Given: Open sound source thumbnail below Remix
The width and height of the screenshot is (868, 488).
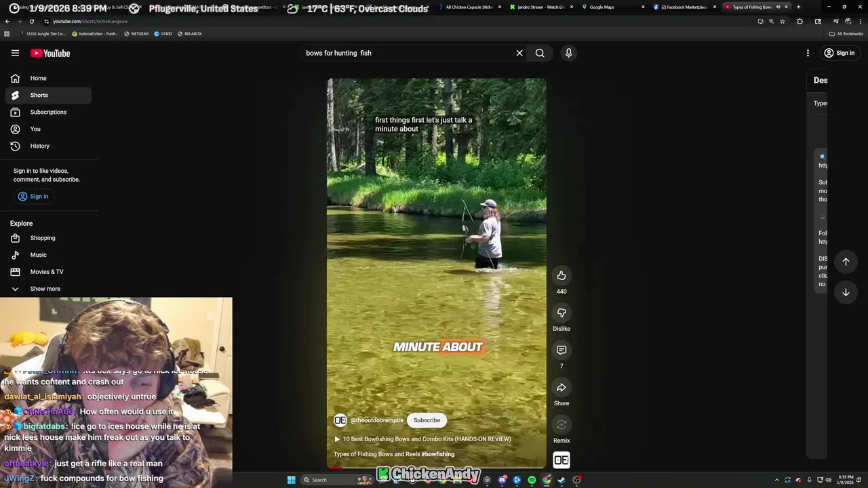Looking at the screenshot, I should point(561,460).
